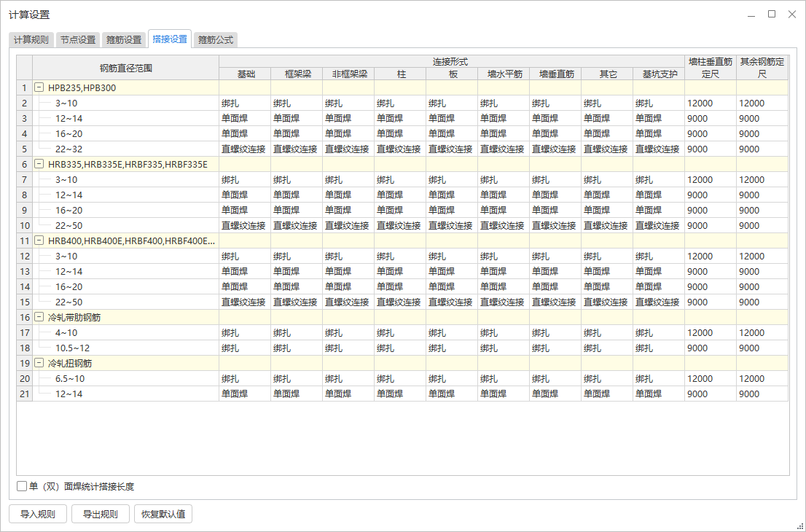The width and height of the screenshot is (806, 532).
Task: Open the 箍筋公式 tab
Action: pyautogui.click(x=216, y=40)
